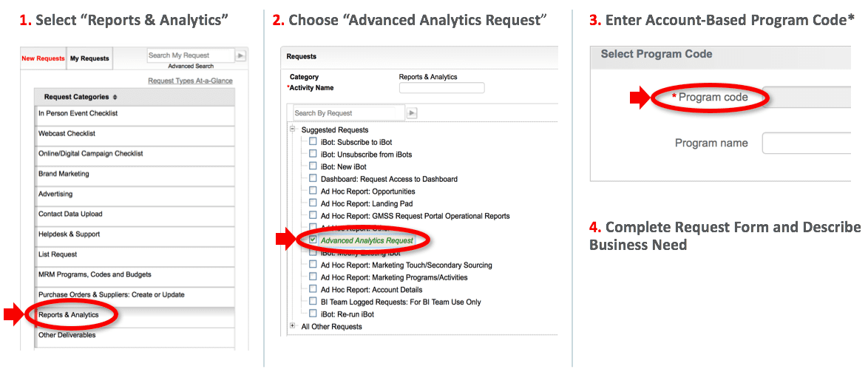
Task: Switch to the New Requests tab
Action: [x=43, y=58]
